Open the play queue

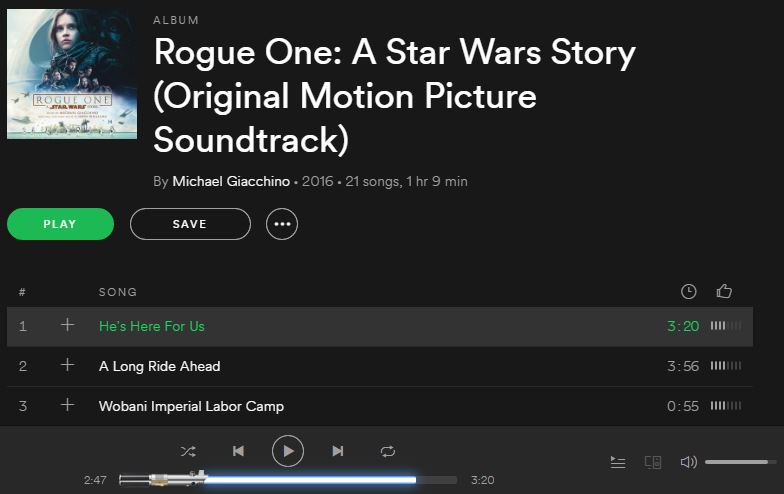point(618,462)
